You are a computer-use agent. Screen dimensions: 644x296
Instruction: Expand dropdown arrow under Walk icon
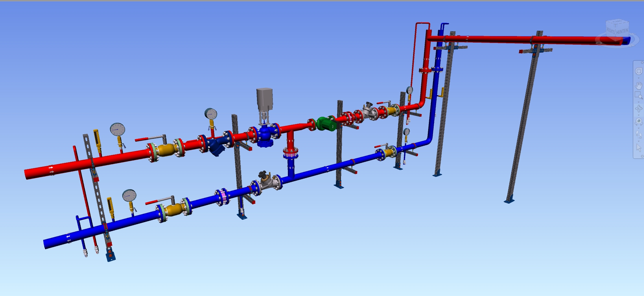coord(639,141)
